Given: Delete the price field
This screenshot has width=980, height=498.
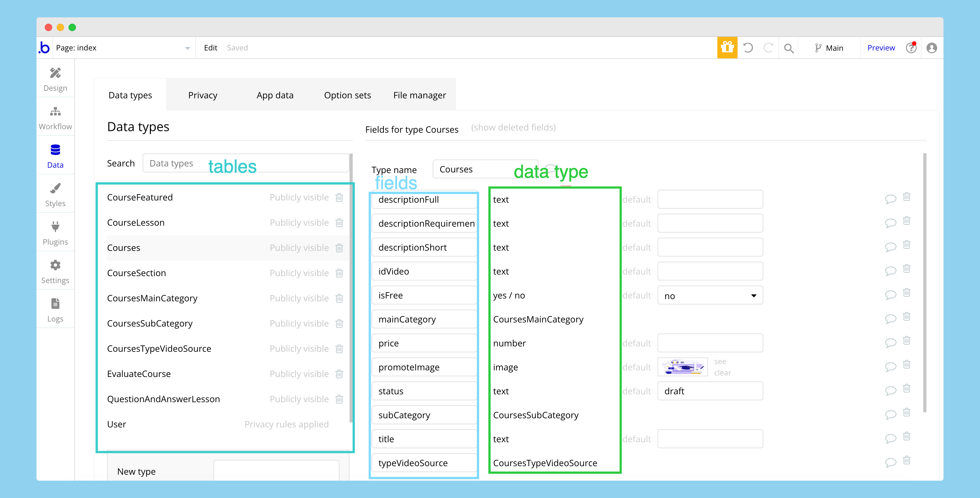Looking at the screenshot, I should click(907, 341).
